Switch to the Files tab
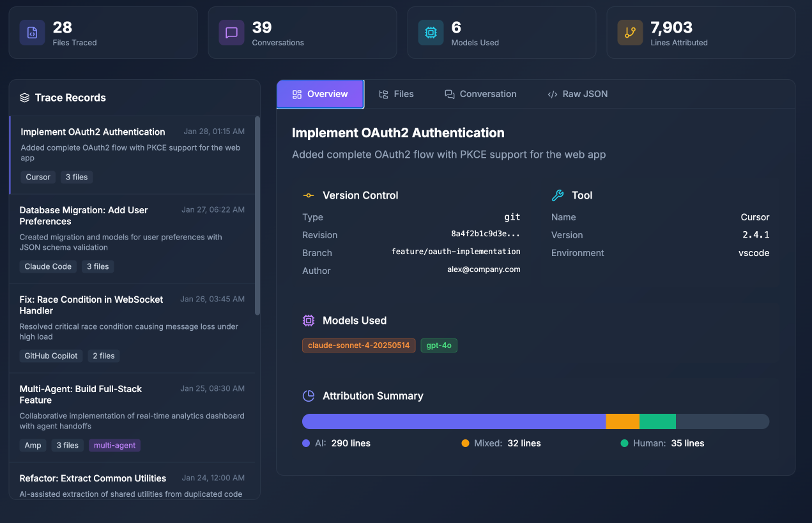The width and height of the screenshot is (812, 523). (x=396, y=95)
